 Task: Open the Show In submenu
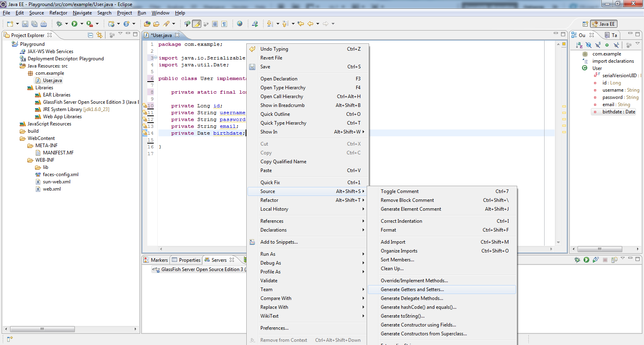(308, 132)
